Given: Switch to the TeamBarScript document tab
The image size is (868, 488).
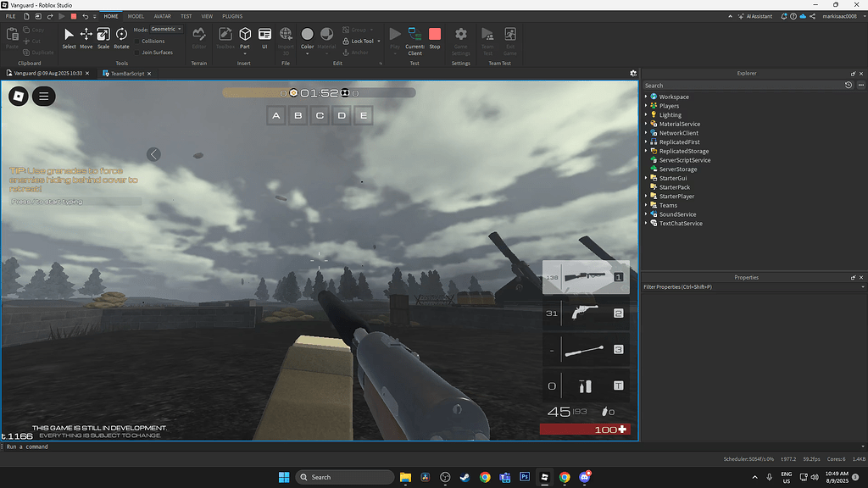Looking at the screenshot, I should tap(127, 73).
